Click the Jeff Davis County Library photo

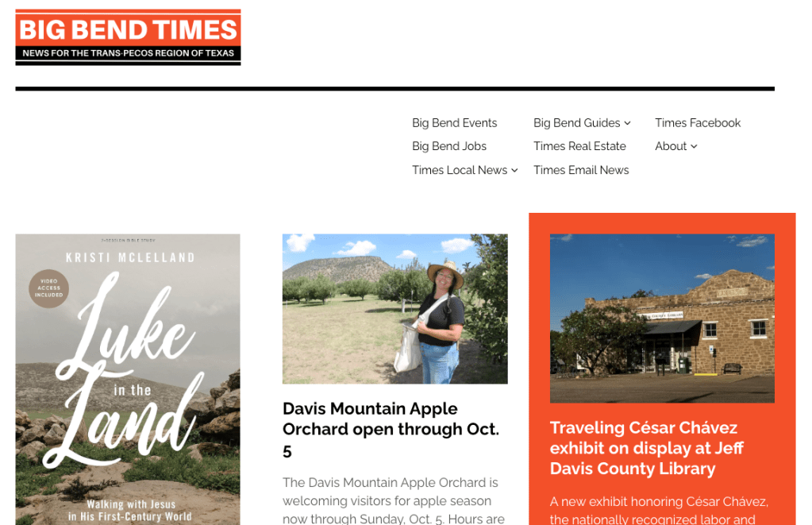point(662,318)
